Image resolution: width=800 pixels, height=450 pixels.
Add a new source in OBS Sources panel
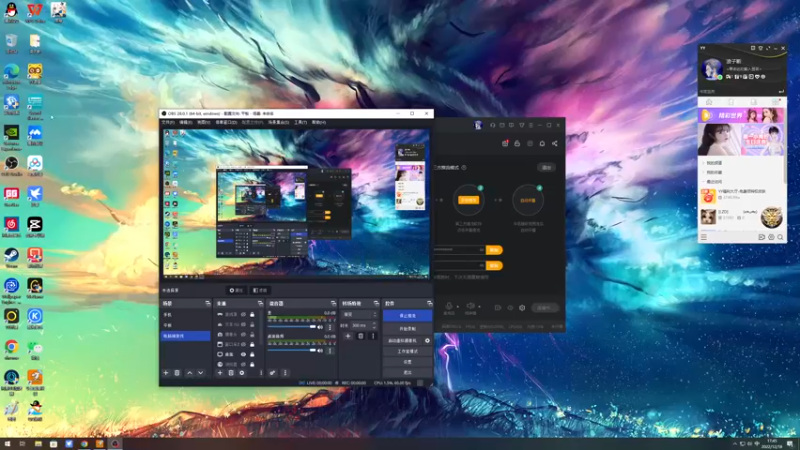[220, 373]
